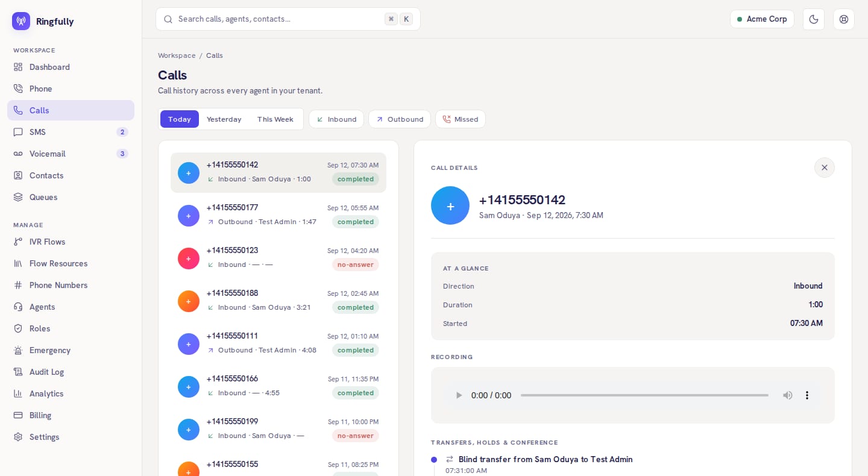Navigate to Contacts
The height and width of the screenshot is (476, 868).
tap(71, 175)
